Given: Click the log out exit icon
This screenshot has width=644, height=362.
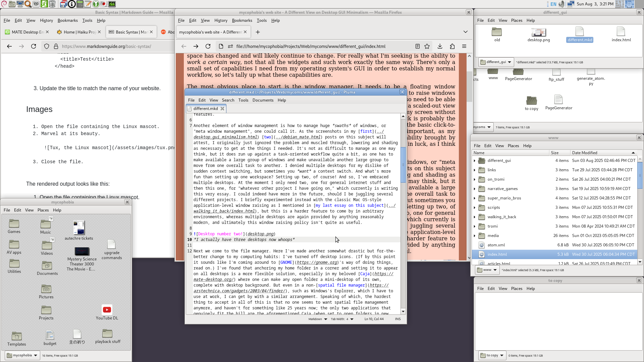Looking at the screenshot, I should 44,4.
